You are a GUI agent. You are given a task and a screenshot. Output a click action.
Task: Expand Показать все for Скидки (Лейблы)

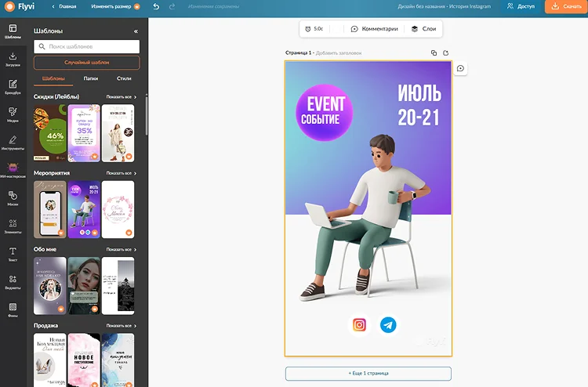tap(121, 96)
